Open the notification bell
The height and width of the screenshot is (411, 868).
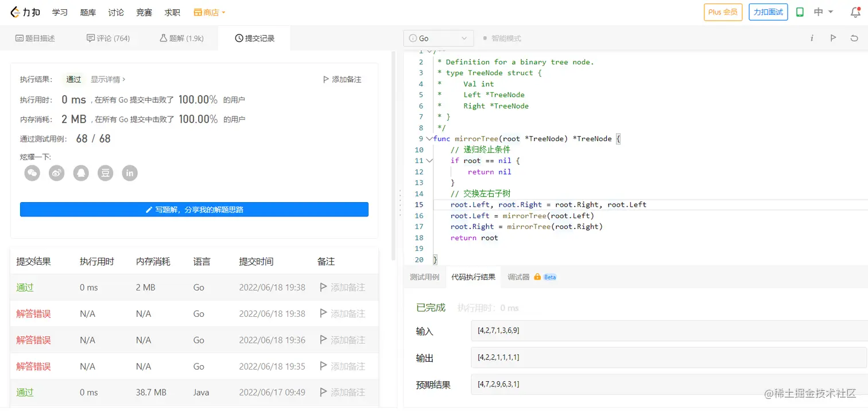tap(855, 12)
